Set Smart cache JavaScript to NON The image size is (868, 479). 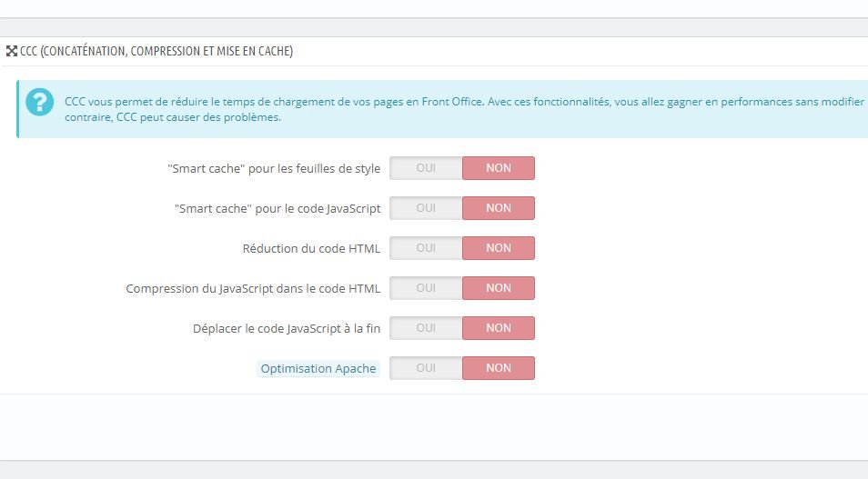coord(499,208)
